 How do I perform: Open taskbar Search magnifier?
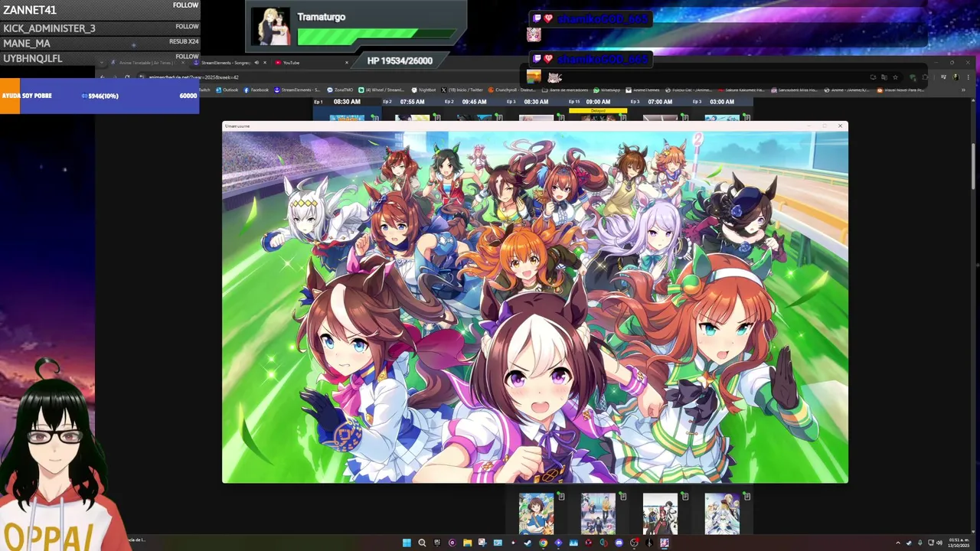click(422, 543)
